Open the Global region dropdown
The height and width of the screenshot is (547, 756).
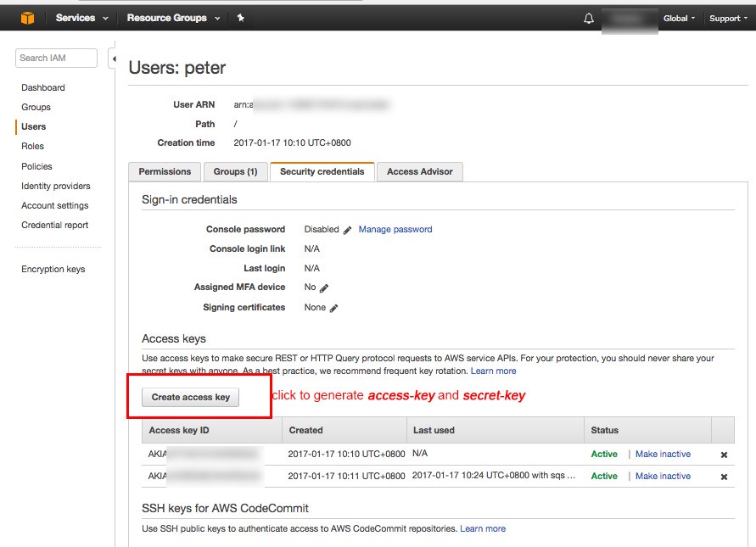tap(679, 19)
